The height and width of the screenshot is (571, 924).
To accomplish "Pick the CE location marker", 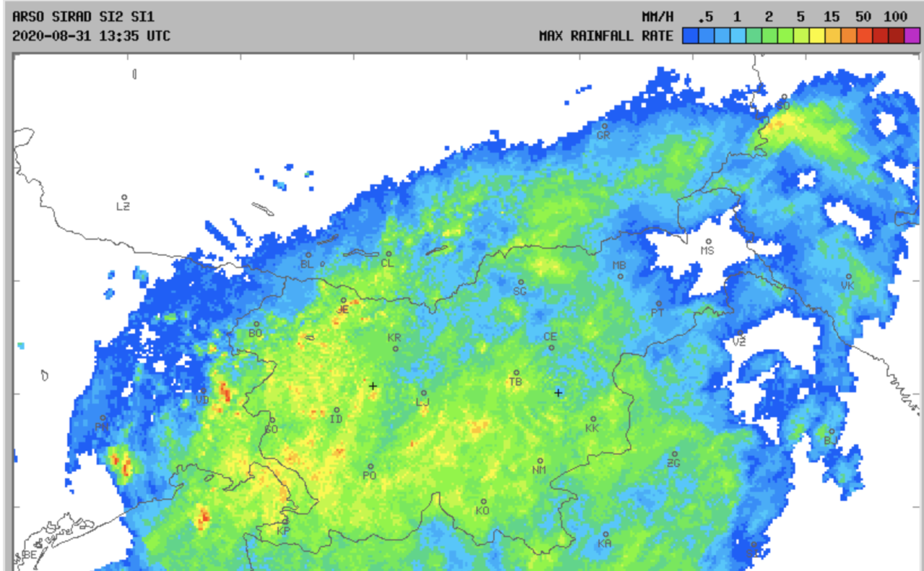I will click(x=552, y=347).
